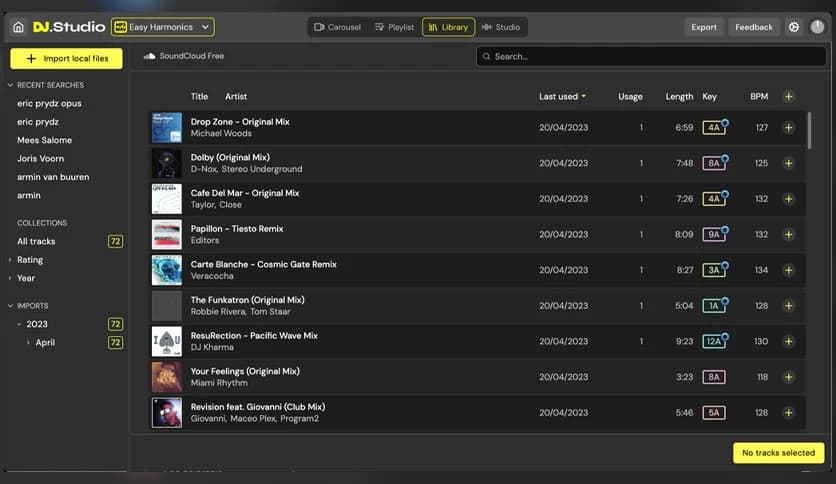The image size is (836, 484).
Task: Click the Home icon in top bar
Action: [18, 27]
